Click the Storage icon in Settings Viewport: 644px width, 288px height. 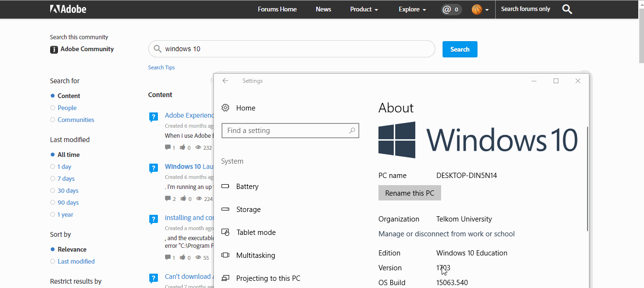click(225, 210)
